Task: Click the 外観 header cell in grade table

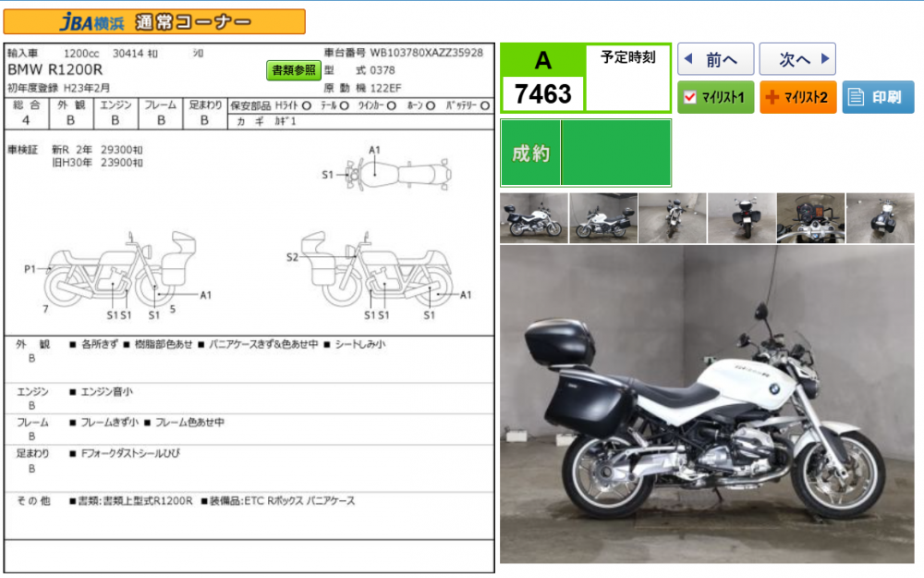Action: coord(71,105)
